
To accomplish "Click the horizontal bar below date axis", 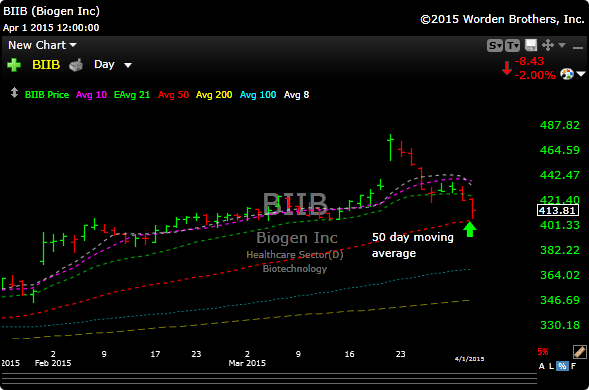I will (x=269, y=378).
